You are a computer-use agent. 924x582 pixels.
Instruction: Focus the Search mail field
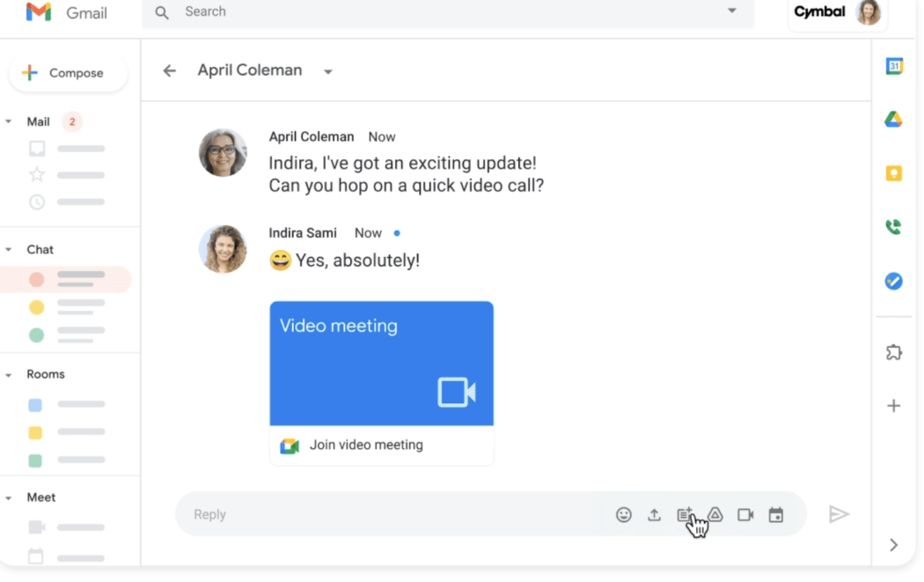point(448,12)
